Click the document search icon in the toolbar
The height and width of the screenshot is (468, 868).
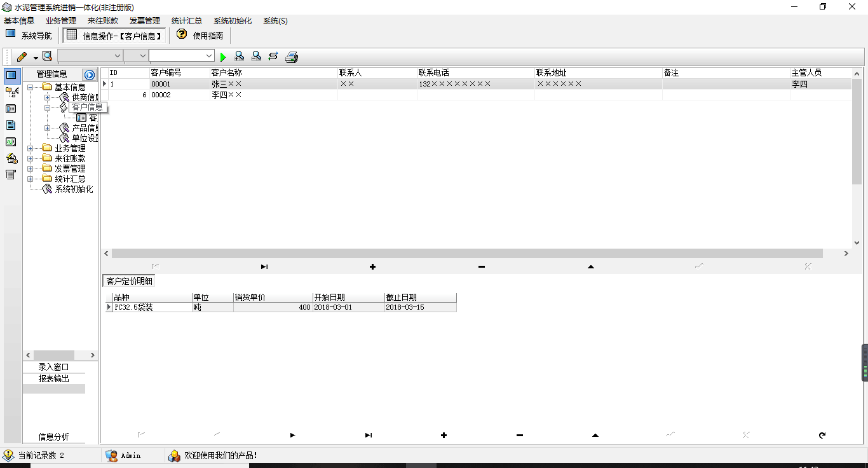47,57
